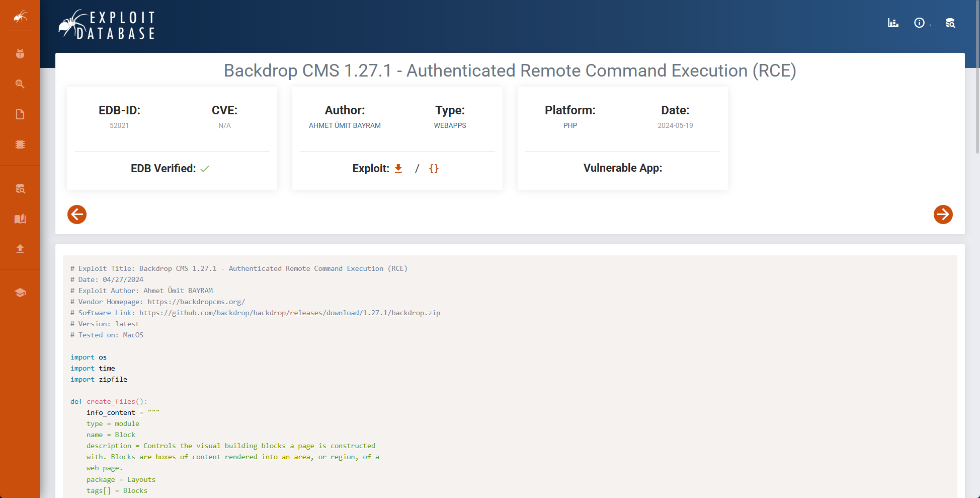The image size is (980, 498).
Task: Filter by WEBAPPS type link
Action: (450, 125)
